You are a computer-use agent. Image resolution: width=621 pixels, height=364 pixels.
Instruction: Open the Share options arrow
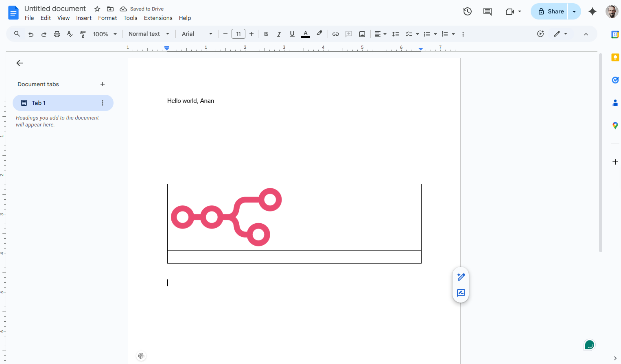(574, 11)
